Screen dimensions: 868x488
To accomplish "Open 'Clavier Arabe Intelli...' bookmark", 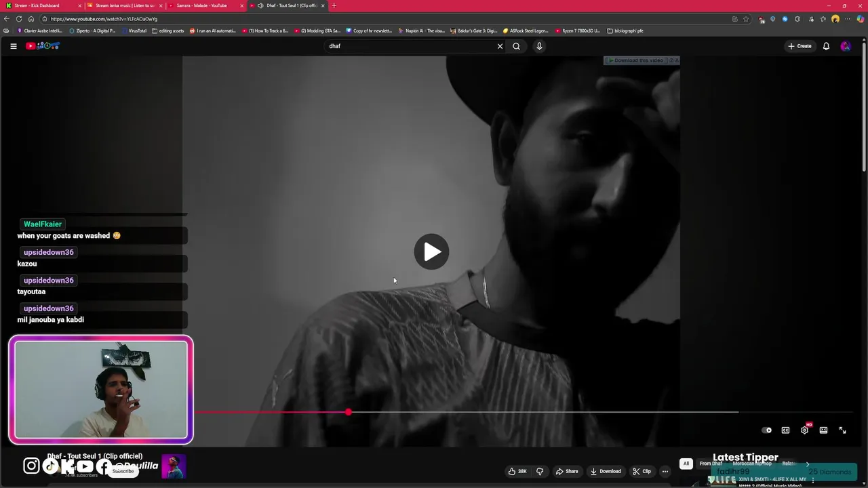I will pyautogui.click(x=40, y=30).
